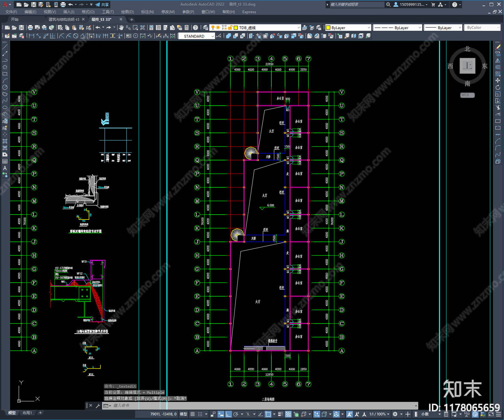Open the 绘图(D) menu
Viewport: 504px width, 420px height.
coord(127,12)
